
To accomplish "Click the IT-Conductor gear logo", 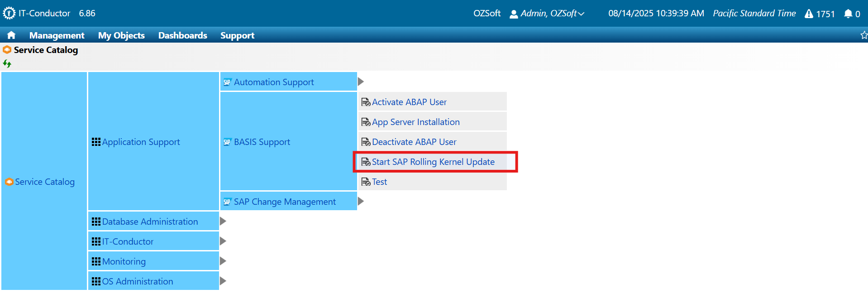I will 9,13.
